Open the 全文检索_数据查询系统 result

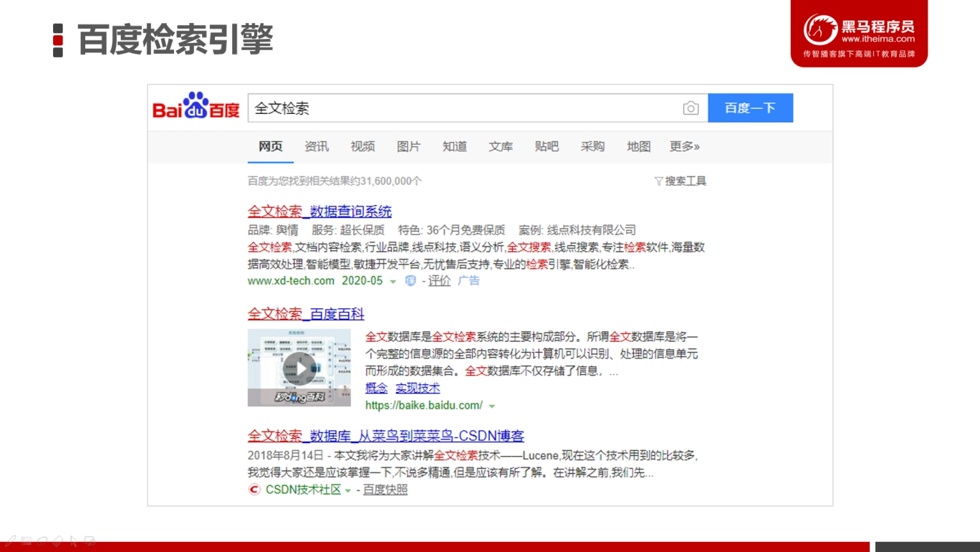click(x=320, y=211)
